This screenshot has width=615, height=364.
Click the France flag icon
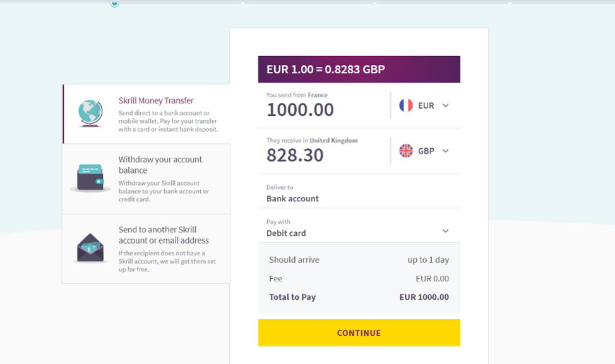pos(406,105)
